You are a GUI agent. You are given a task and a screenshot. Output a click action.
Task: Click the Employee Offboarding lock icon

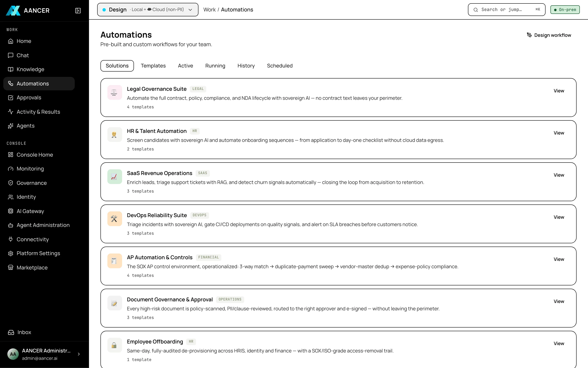click(x=115, y=345)
